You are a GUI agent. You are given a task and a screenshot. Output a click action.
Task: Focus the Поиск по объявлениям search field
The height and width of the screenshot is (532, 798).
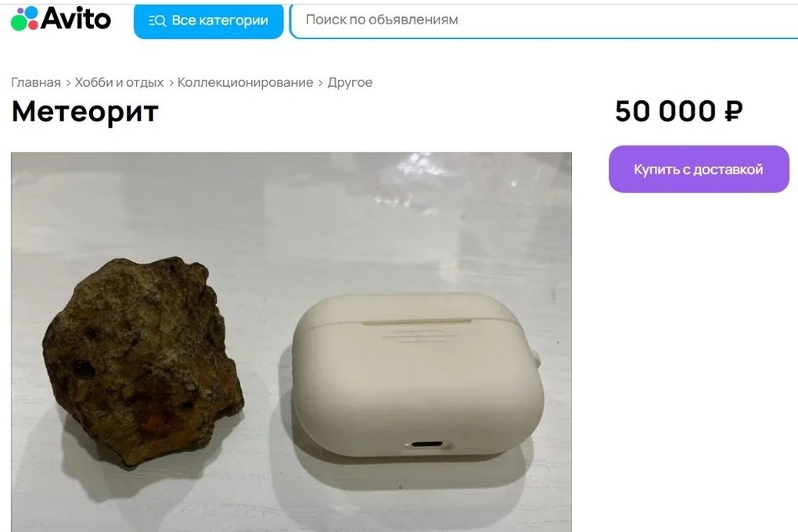pyautogui.click(x=544, y=20)
